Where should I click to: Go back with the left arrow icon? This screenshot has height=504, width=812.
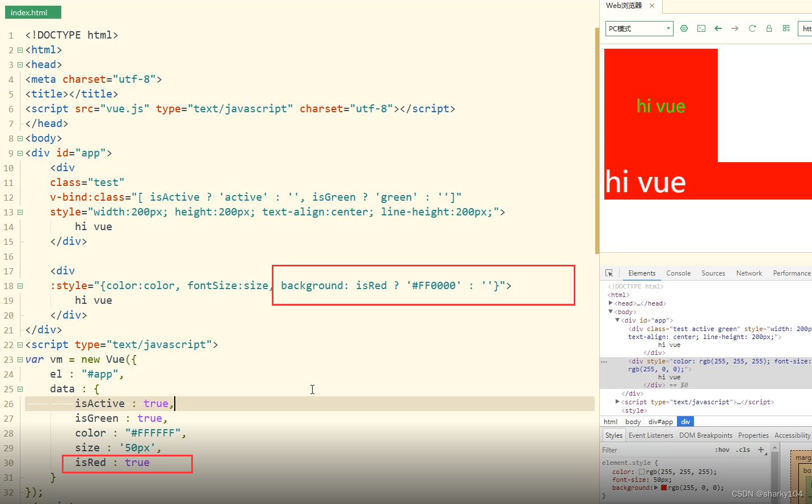pos(718,28)
